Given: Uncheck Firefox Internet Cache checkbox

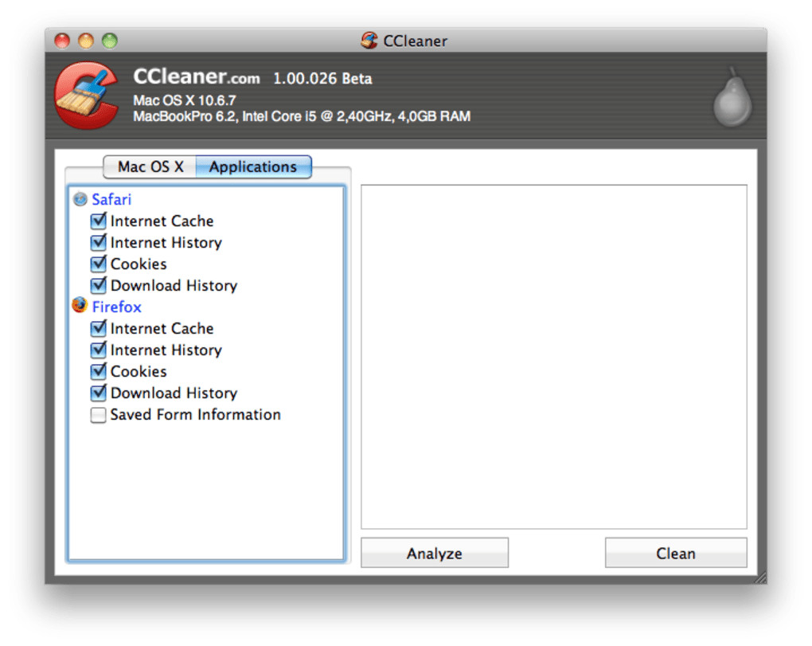Looking at the screenshot, I should [x=98, y=328].
